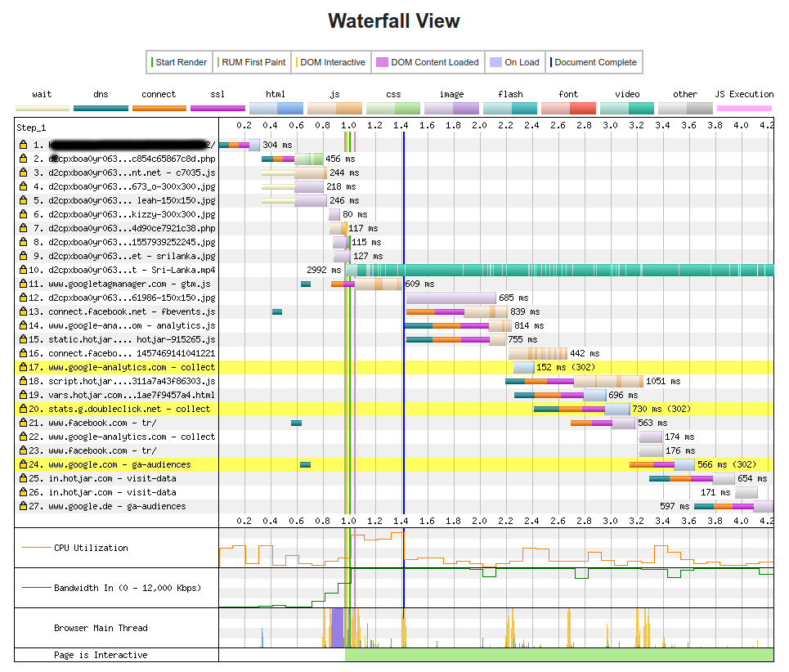Click the lock icon on row 10 Sri-Lanka.mp4
Viewport: 789px width, 672px height.
(x=23, y=270)
